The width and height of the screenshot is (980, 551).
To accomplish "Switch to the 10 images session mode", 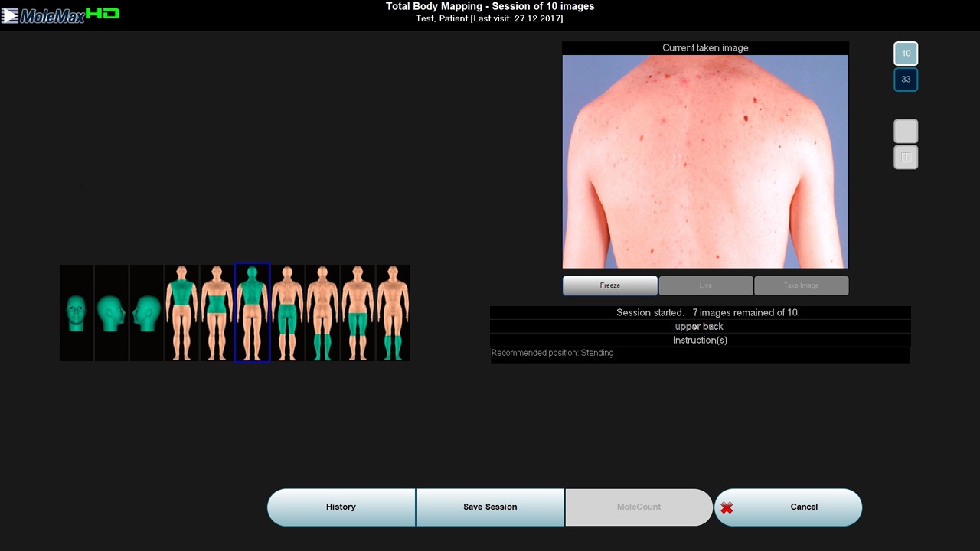I will tap(906, 54).
